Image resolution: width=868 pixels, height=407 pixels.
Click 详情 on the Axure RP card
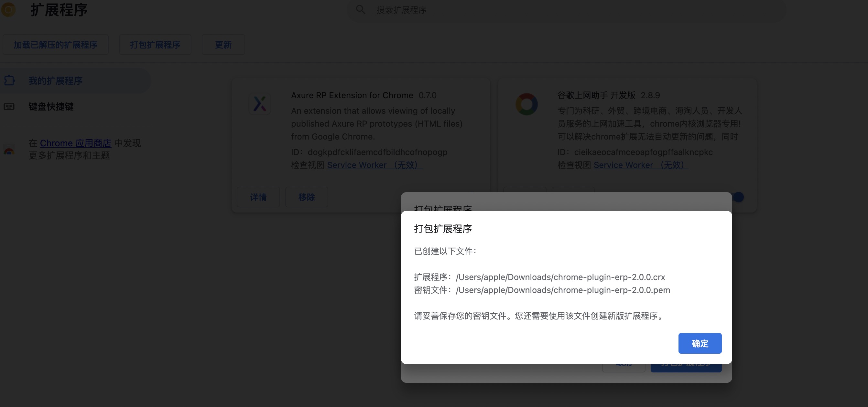pos(258,197)
